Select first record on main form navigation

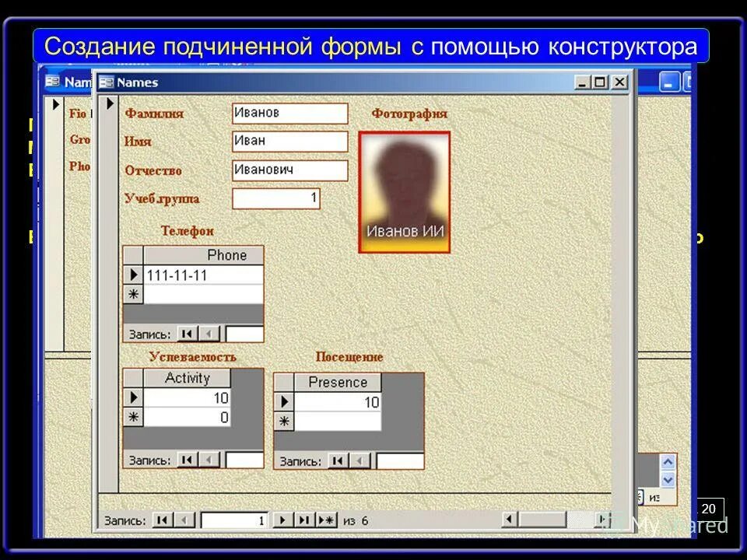pyautogui.click(x=161, y=519)
